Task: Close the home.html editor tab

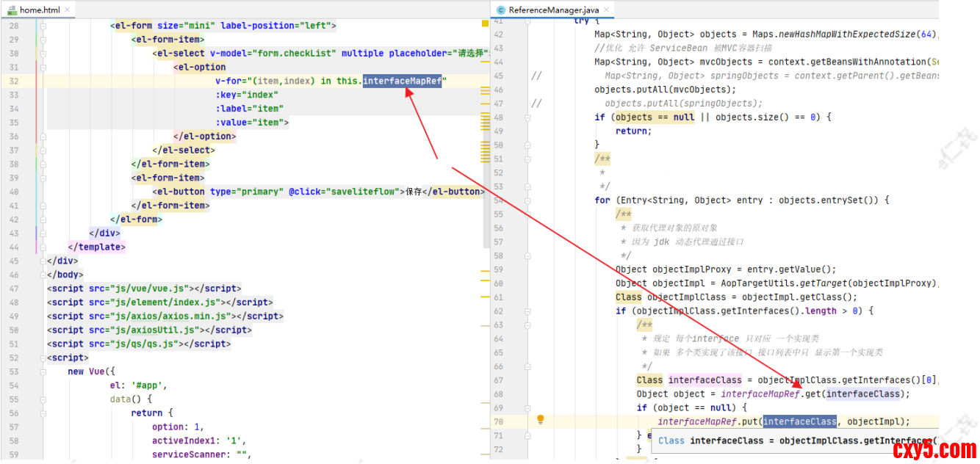Action: [67, 10]
